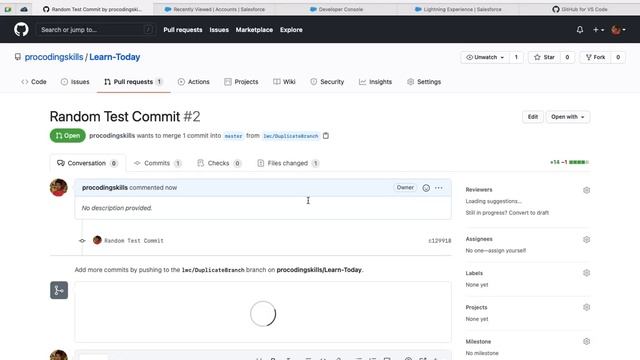Switch to Lightning Experience Salesforce browser tab
Viewport: 640px width, 360px height.
tap(458, 9)
